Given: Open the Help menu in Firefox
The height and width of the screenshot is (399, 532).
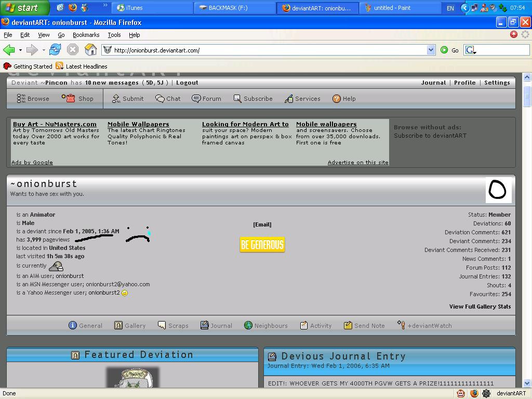Looking at the screenshot, I should click(135, 35).
